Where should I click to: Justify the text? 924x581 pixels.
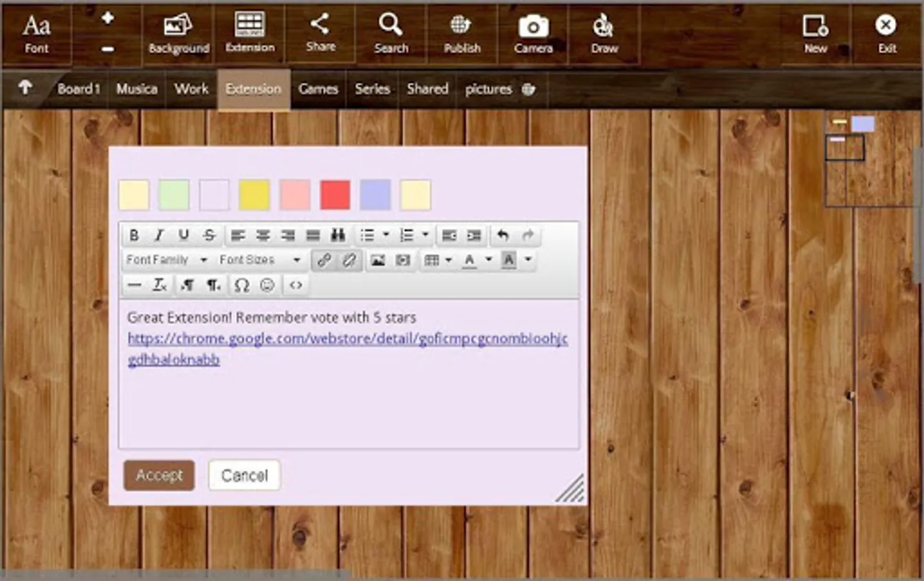point(313,235)
